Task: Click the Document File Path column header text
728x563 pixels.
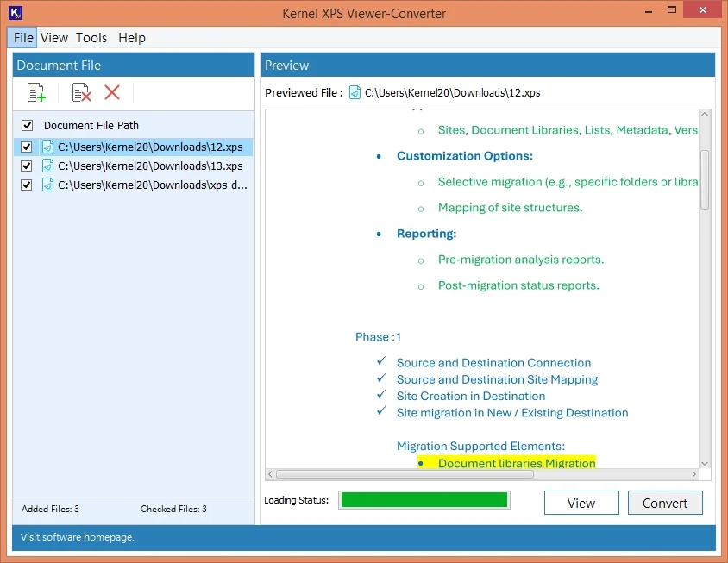Action: pyautogui.click(x=91, y=125)
